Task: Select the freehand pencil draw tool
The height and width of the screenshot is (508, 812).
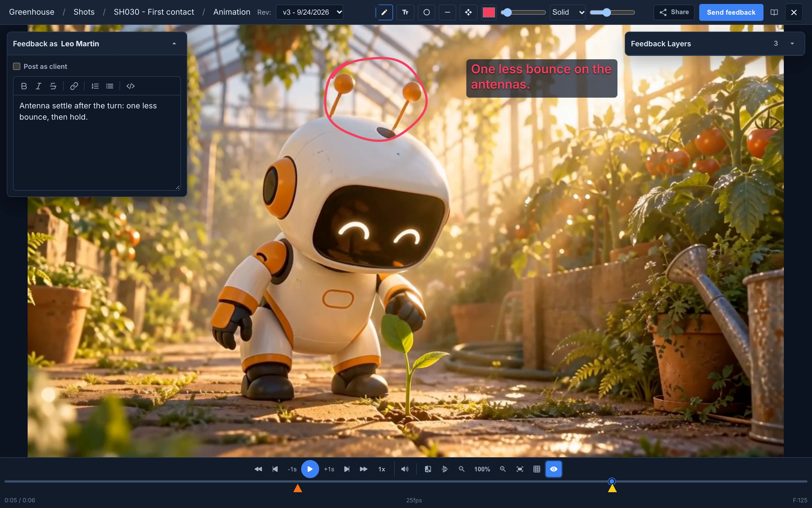Action: tap(384, 12)
